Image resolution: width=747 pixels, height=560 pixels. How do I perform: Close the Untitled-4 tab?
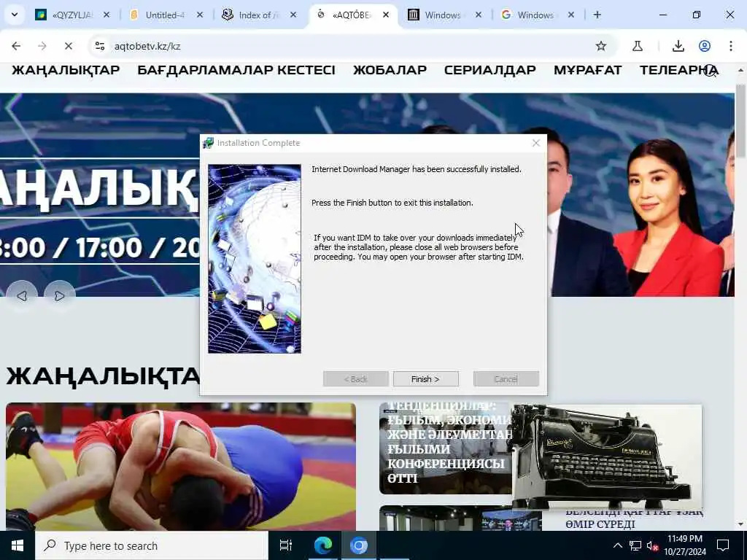click(x=200, y=15)
